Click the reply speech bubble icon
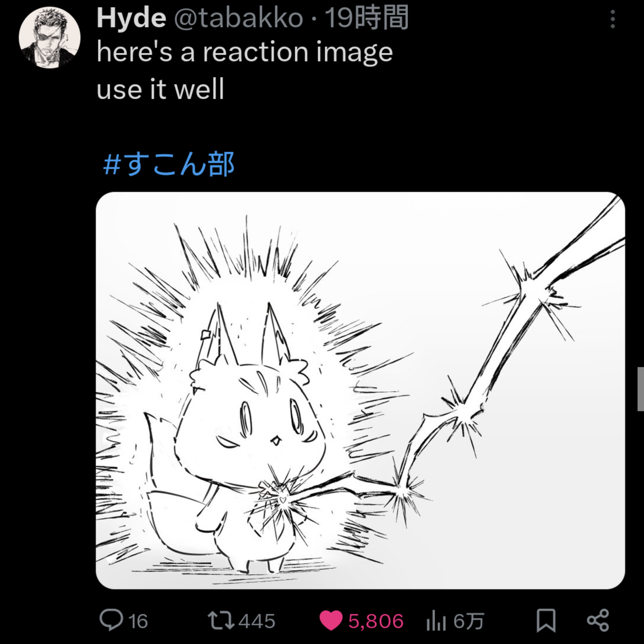This screenshot has width=644, height=644. coord(111,620)
